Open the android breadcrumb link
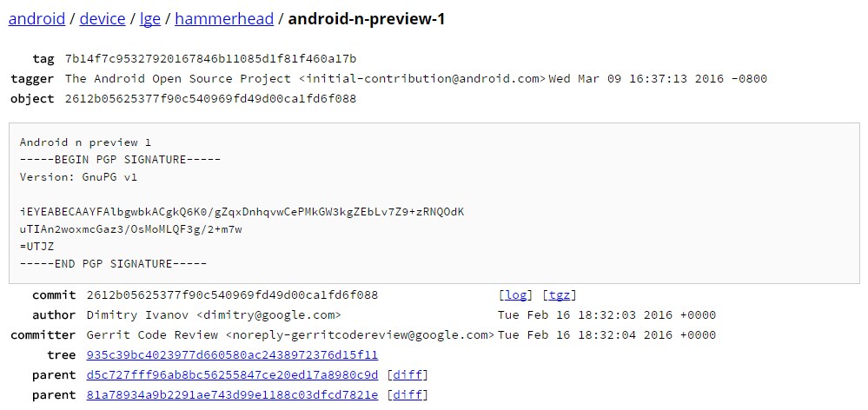Screen dimensions: 868x410 (x=37, y=19)
